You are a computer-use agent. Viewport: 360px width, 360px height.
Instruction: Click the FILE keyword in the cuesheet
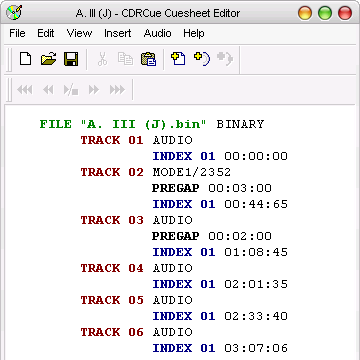pos(56,124)
